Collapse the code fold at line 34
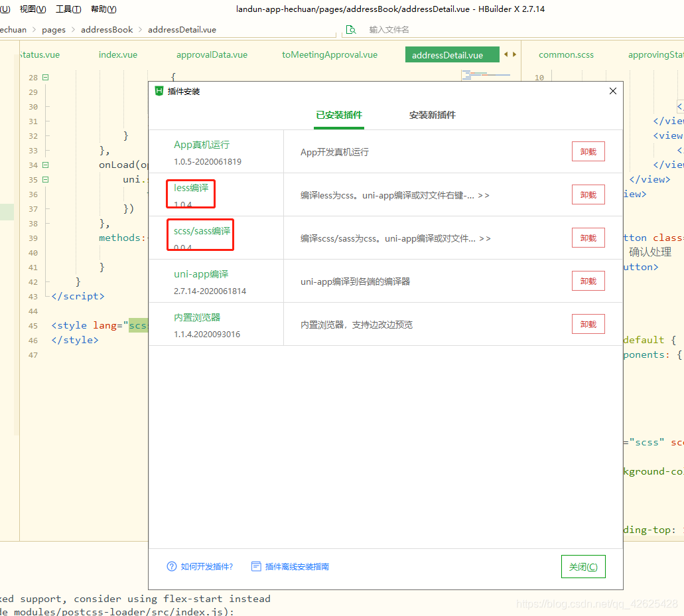This screenshot has width=684, height=616. tap(45, 165)
